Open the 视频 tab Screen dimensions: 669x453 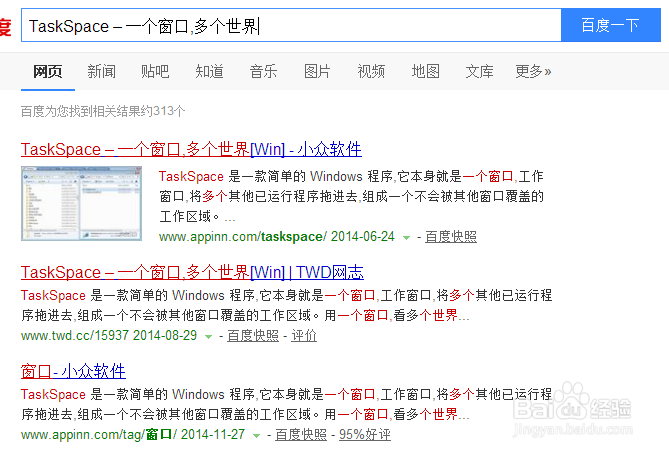371,72
